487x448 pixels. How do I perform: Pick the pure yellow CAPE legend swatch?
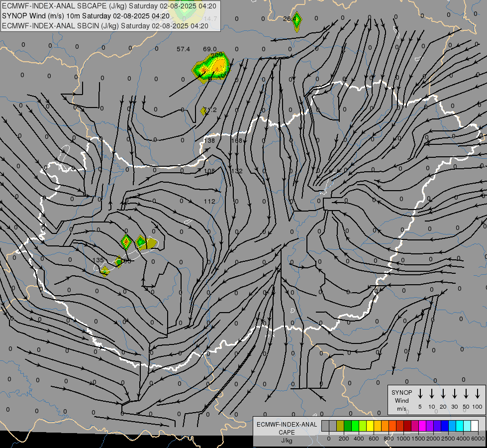[370, 426]
